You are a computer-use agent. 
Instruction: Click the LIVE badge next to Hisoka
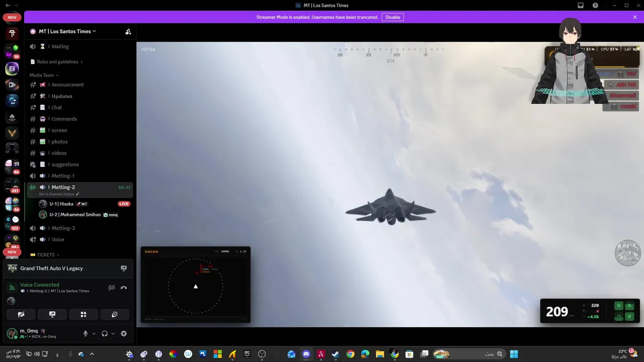click(124, 204)
